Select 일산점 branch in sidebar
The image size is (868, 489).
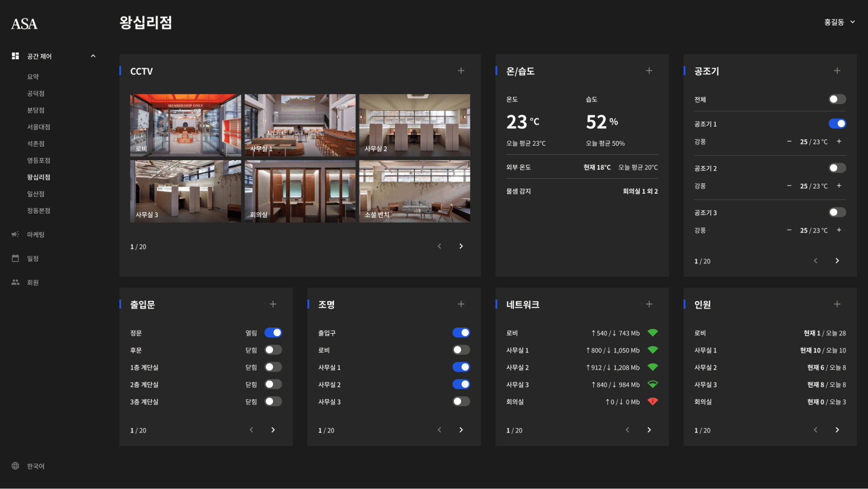[x=36, y=194]
